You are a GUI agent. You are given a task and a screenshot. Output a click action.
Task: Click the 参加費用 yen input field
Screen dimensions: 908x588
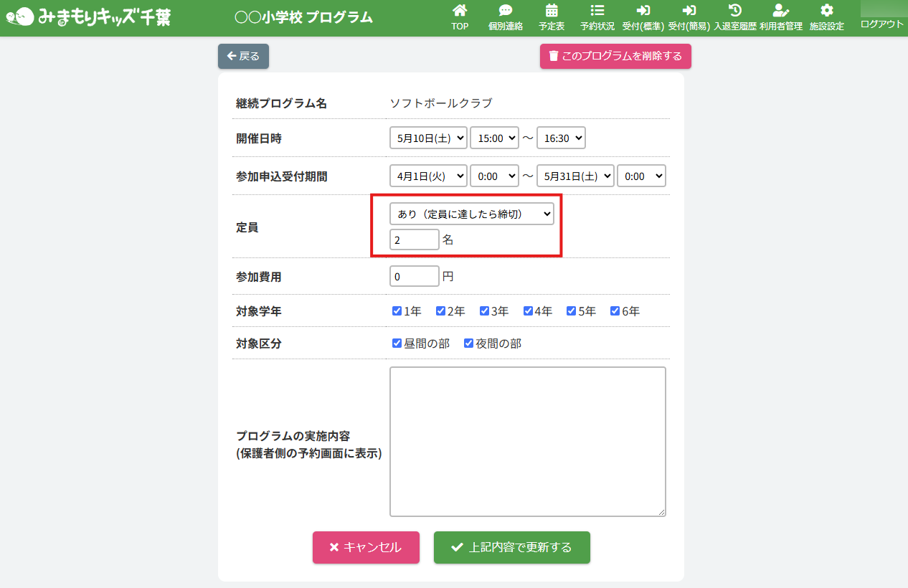(x=414, y=276)
